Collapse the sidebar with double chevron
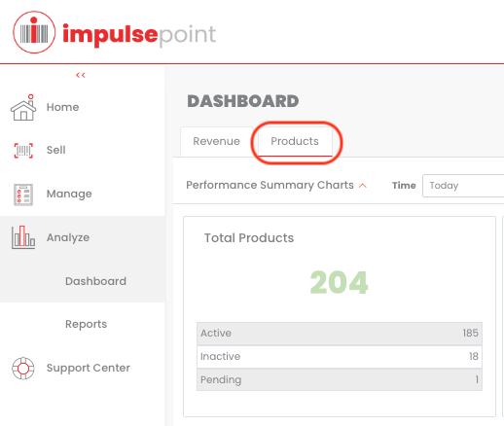The width and height of the screenshot is (504, 426). click(81, 75)
